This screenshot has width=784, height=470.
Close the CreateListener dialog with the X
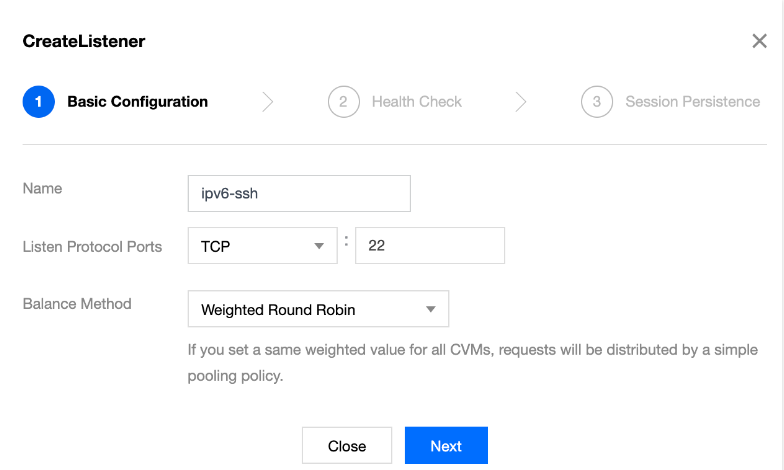759,41
